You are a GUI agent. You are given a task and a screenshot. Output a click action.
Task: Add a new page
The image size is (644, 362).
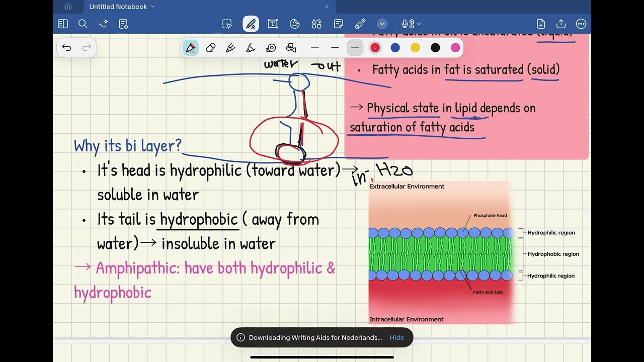[541, 24]
